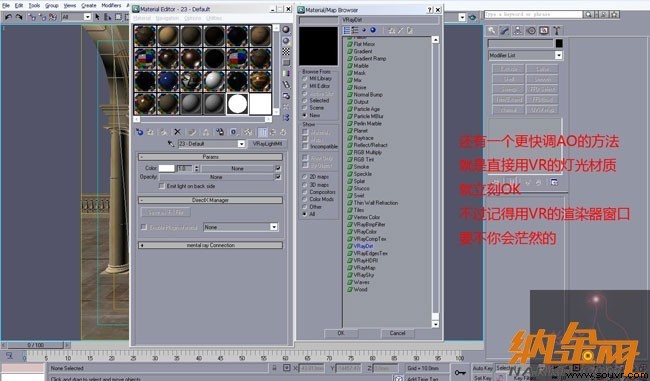The height and width of the screenshot is (381, 650).
Task: Click the white Color swatch in Params
Action: [167, 168]
